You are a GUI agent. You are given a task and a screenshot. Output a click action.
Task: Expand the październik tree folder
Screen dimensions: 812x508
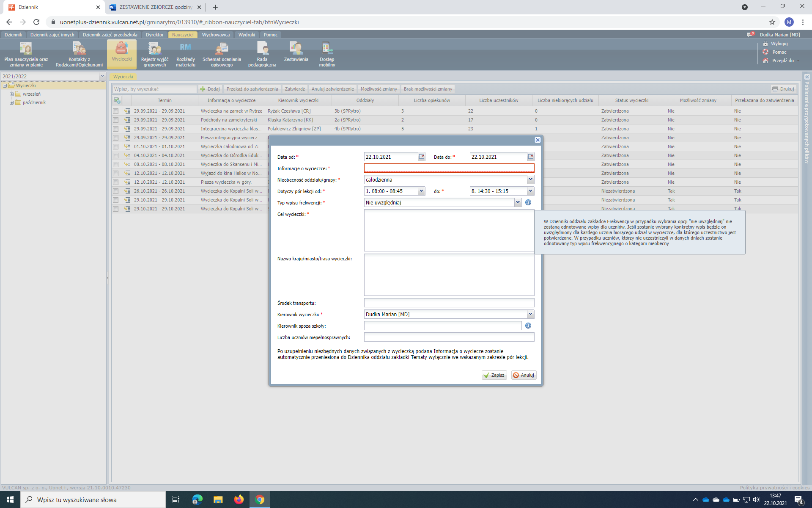pyautogui.click(x=12, y=102)
